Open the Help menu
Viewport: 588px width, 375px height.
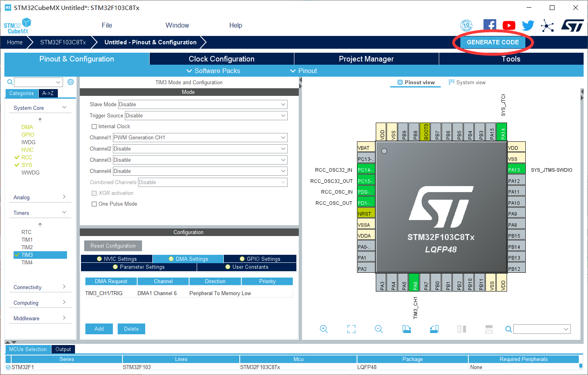(235, 25)
